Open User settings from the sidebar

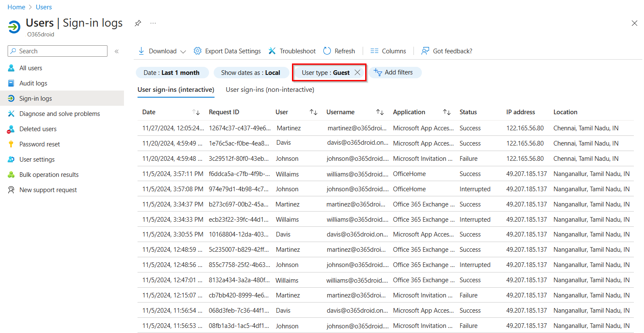(x=36, y=159)
